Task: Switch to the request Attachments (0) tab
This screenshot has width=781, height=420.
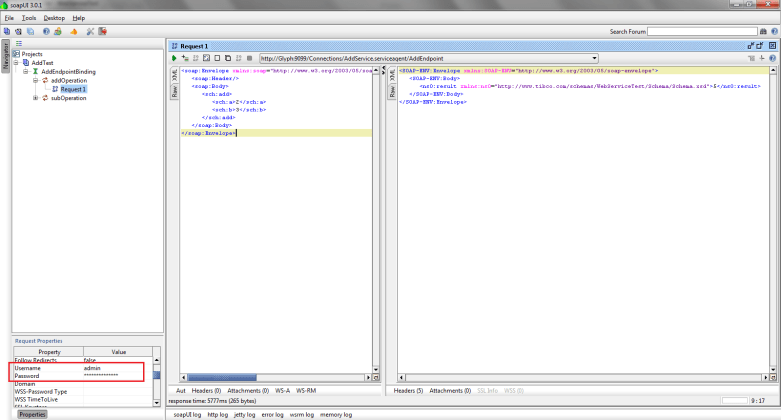Action: pos(248,391)
